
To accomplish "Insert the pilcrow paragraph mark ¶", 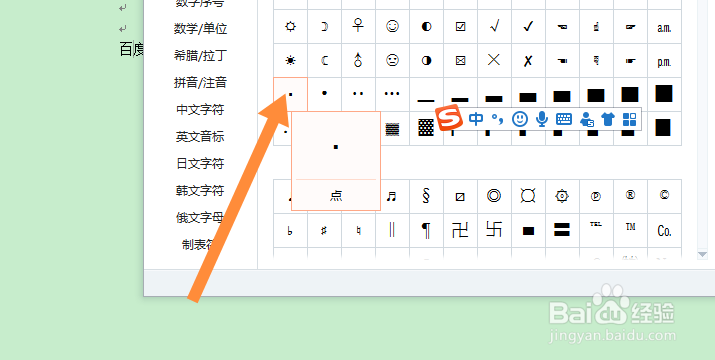I will (426, 230).
